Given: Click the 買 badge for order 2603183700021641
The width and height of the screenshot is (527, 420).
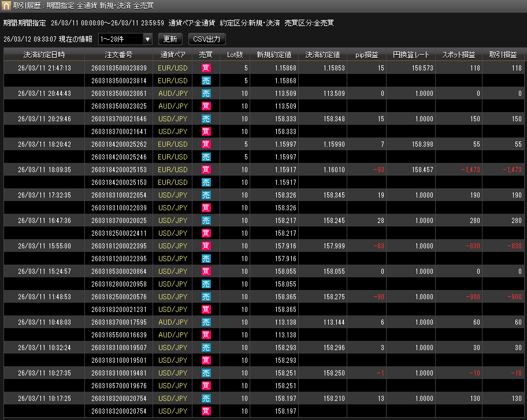Looking at the screenshot, I should point(206,132).
